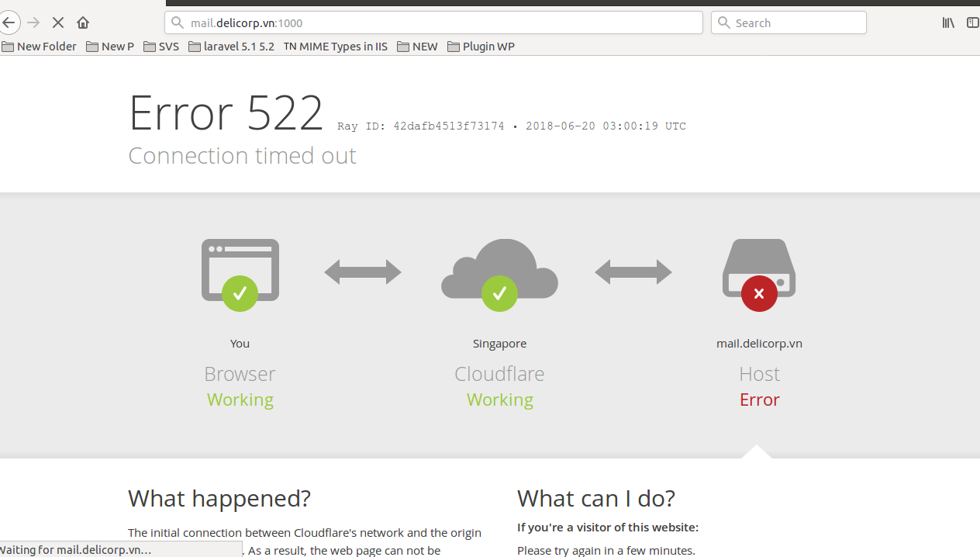
Task: Click the double arrow between Cloudflare and Host
Action: pyautogui.click(x=633, y=272)
